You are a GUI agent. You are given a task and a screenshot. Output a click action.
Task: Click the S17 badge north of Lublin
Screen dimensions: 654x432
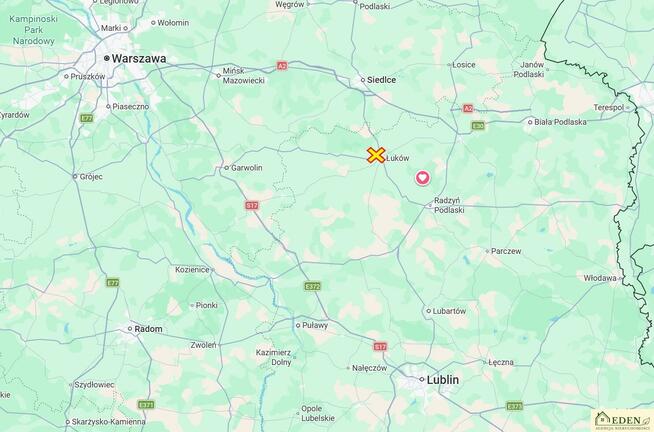380,347
